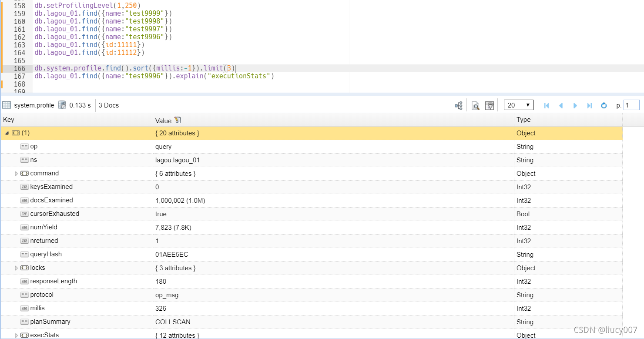The width and height of the screenshot is (644, 339).
Task: Place cursor on line 163 find id 11111
Action: (89, 45)
